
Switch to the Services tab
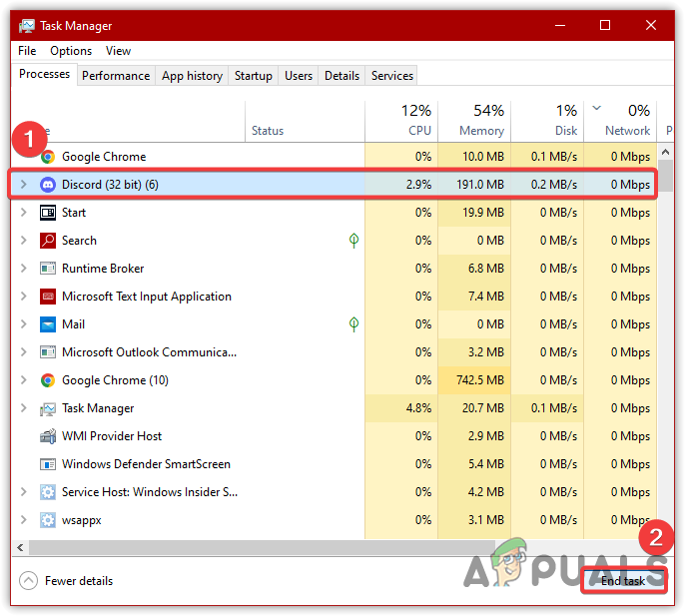click(391, 76)
